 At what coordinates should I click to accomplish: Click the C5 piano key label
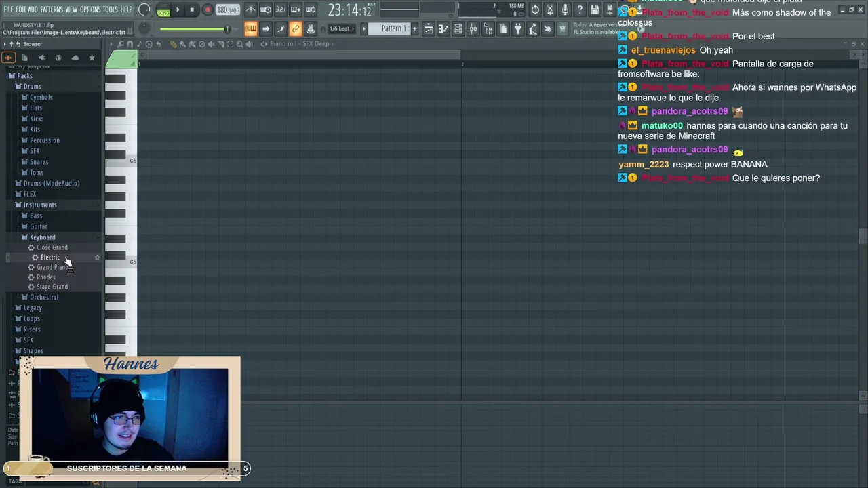(133, 262)
